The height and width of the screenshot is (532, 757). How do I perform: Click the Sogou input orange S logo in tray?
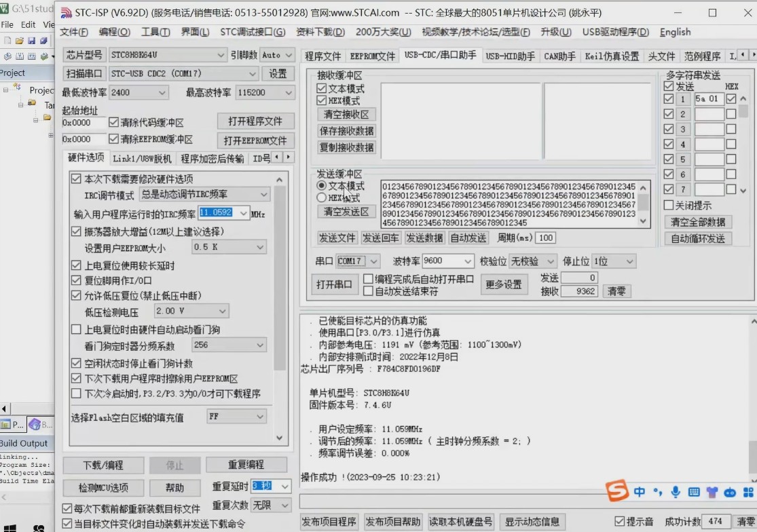pos(617,493)
